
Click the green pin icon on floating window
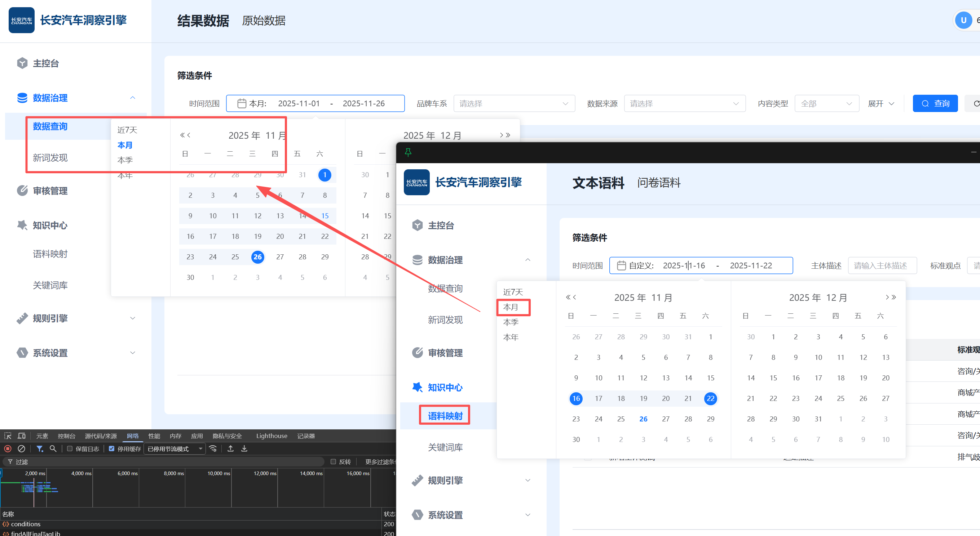point(408,152)
